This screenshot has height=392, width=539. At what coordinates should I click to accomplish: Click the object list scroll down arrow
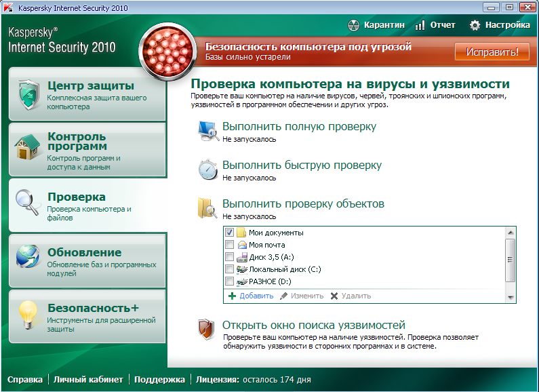click(511, 298)
